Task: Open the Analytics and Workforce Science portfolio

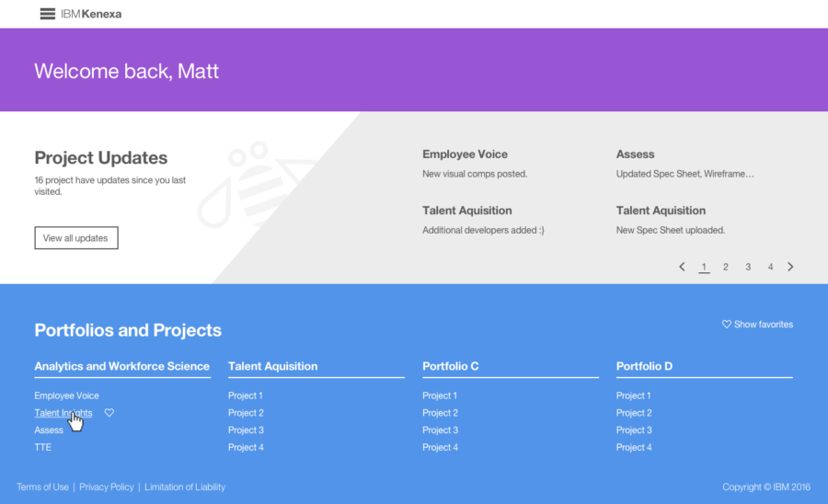Action: tap(121, 366)
